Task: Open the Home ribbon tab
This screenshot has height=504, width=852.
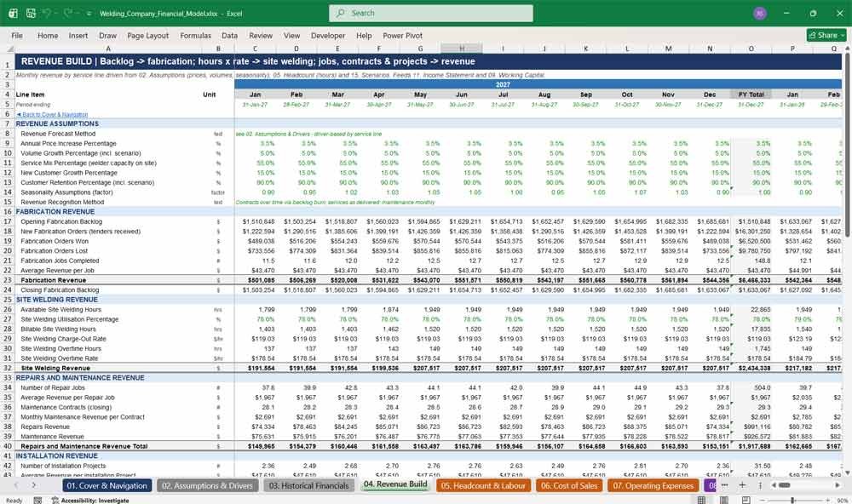Action: pyautogui.click(x=48, y=35)
